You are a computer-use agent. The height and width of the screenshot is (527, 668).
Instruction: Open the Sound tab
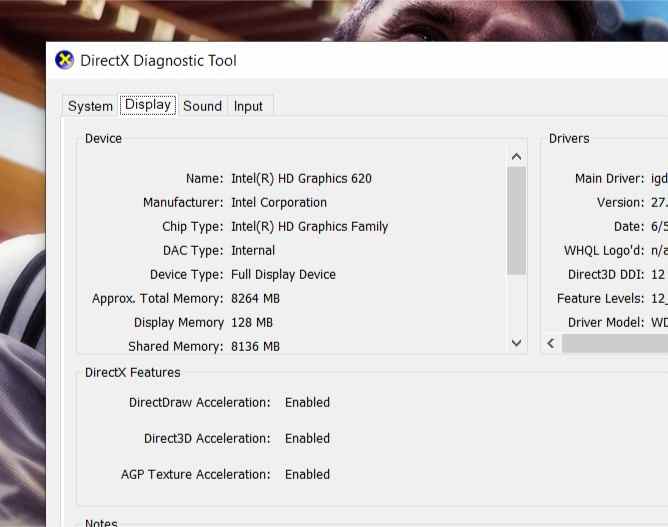[x=202, y=106]
